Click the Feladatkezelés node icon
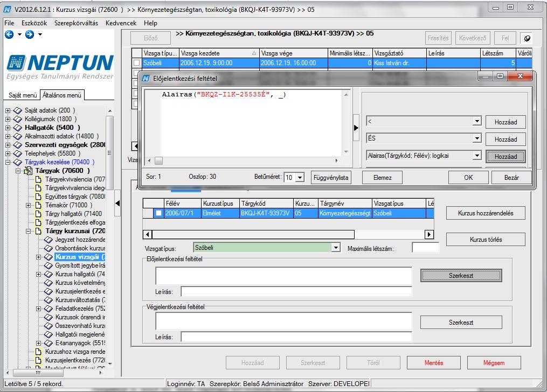 (49, 309)
